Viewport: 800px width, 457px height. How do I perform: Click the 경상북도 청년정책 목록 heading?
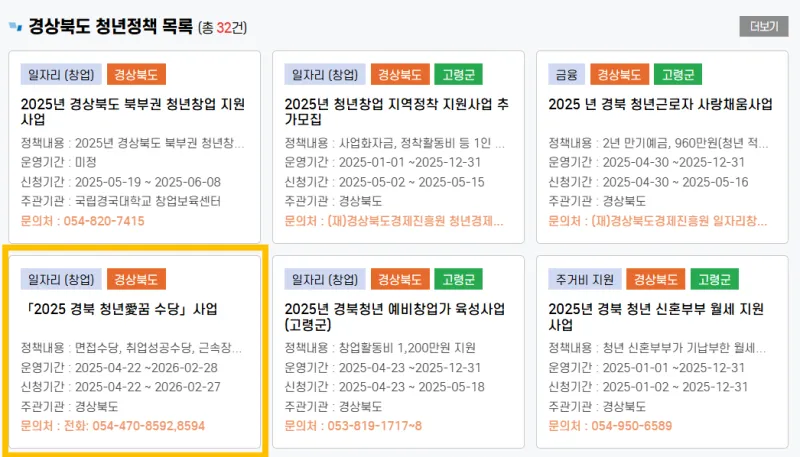[x=110, y=26]
